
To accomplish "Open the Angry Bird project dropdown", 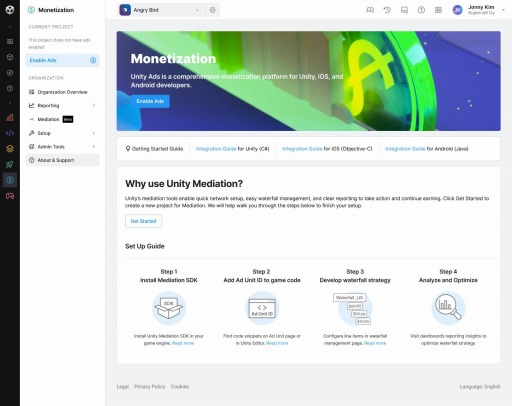I will pos(161,10).
